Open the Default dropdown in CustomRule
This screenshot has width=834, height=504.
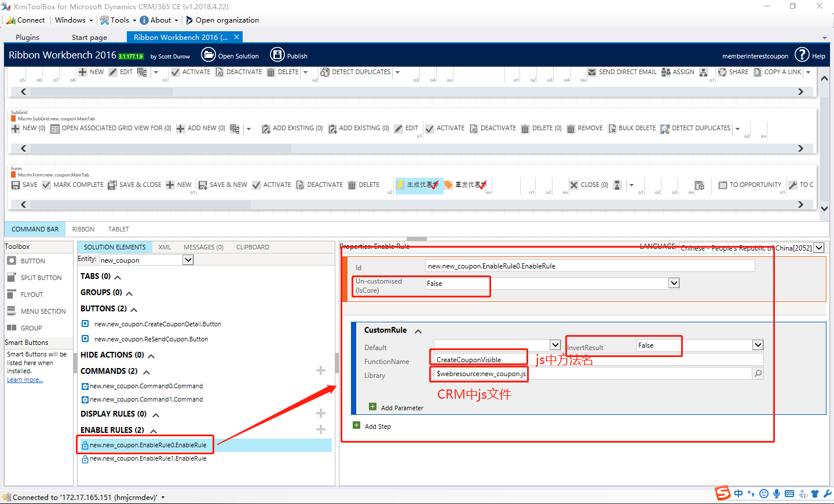[555, 345]
